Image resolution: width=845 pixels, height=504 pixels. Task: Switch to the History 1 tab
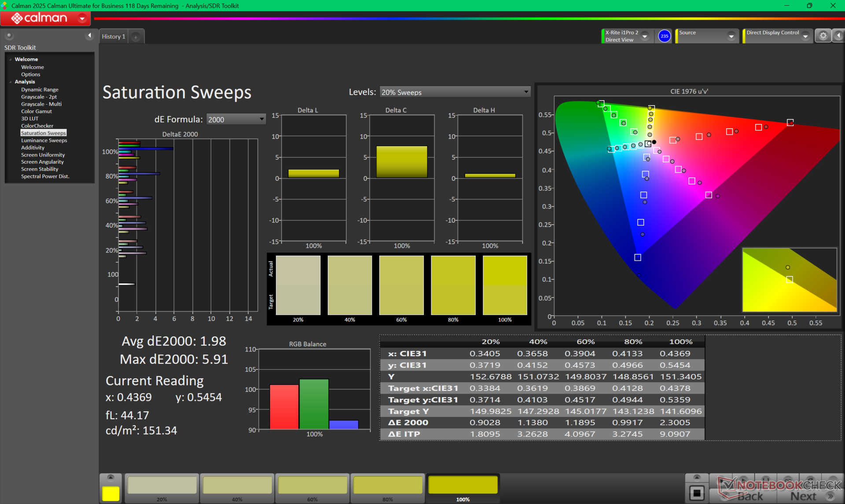[x=114, y=37]
